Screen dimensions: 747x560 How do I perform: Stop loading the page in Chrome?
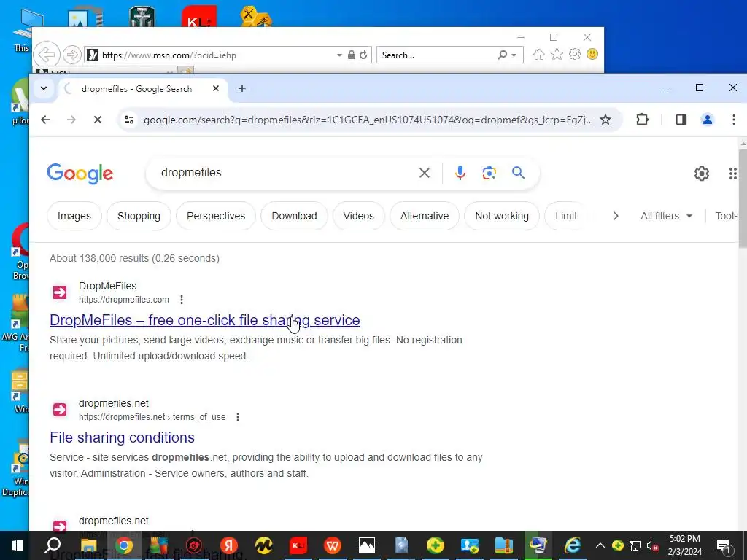tap(98, 120)
